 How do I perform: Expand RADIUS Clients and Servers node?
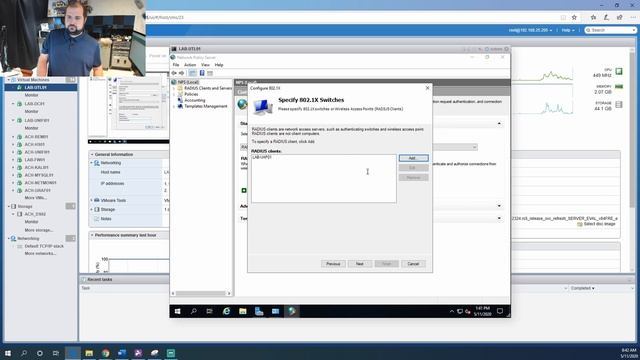(174, 88)
